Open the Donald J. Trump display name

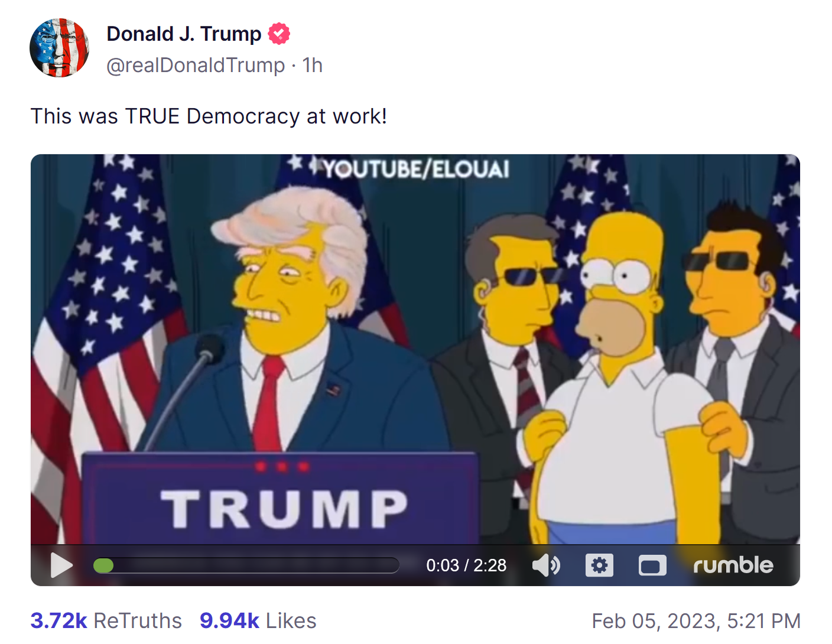pos(184,34)
